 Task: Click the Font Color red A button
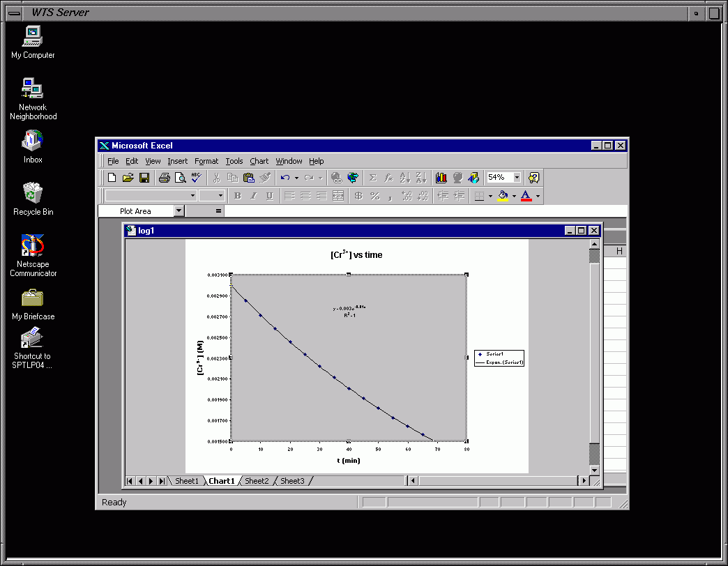(x=526, y=196)
